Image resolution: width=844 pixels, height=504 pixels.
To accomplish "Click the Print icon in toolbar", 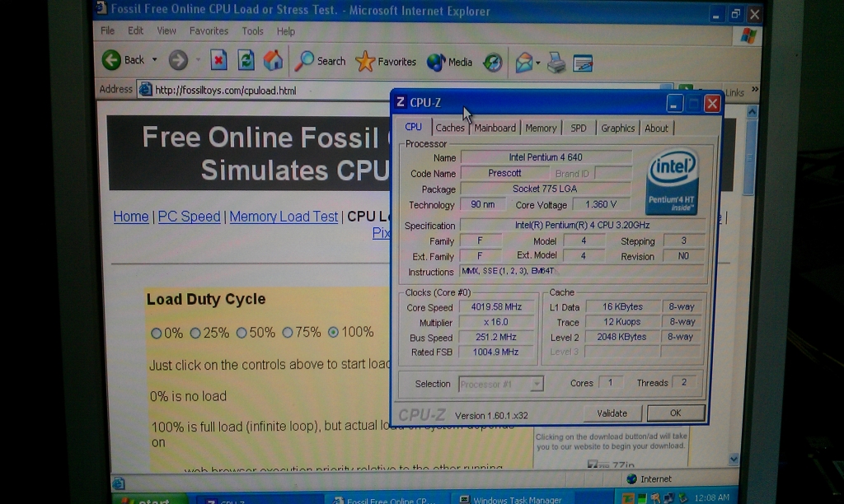I will point(556,63).
